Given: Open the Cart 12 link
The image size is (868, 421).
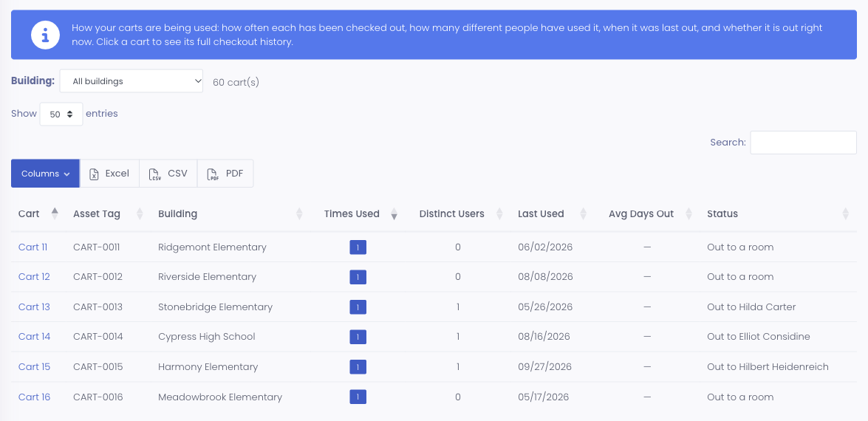Looking at the screenshot, I should coord(34,277).
